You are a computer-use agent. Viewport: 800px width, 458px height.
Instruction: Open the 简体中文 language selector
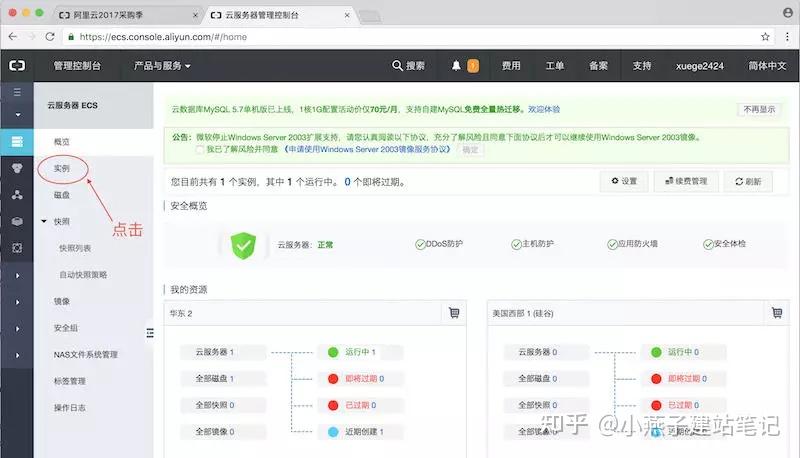click(767, 66)
